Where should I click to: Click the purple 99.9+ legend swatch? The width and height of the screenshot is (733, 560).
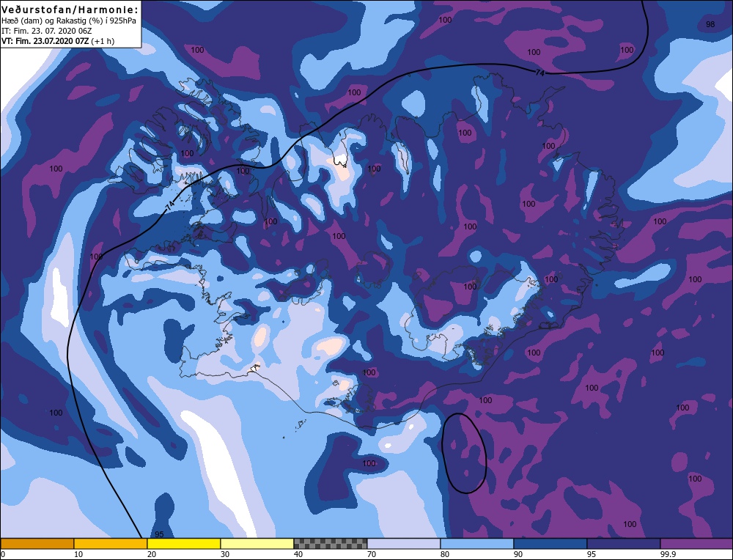696,543
